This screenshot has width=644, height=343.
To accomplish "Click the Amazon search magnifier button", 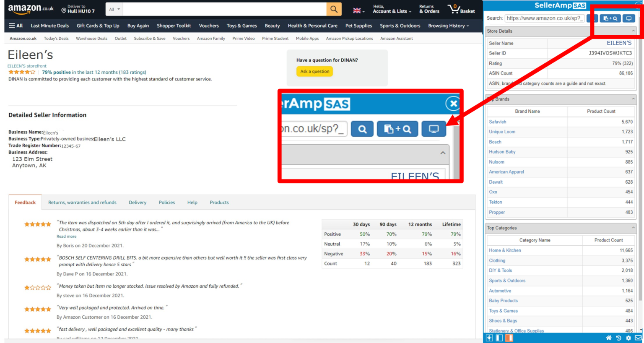I will tap(334, 9).
